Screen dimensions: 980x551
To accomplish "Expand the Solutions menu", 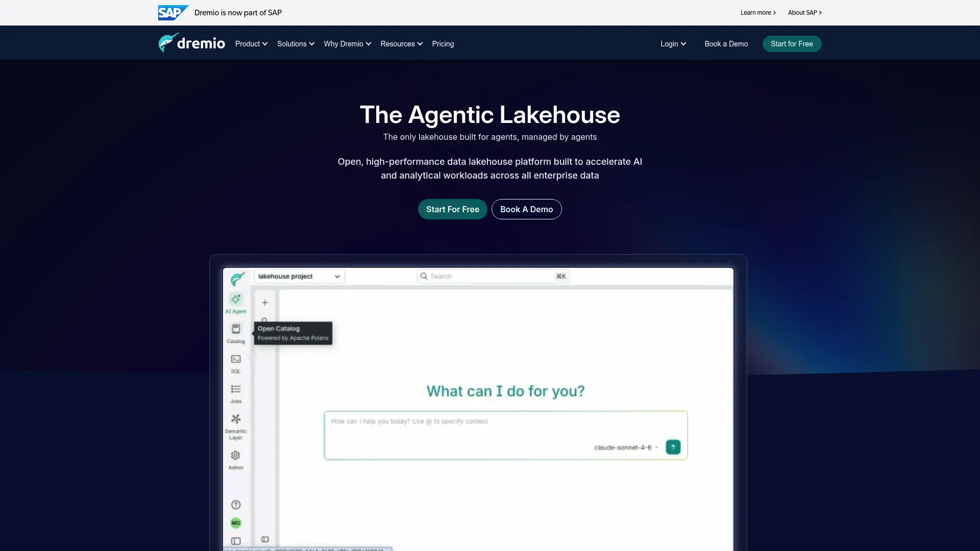I will 296,44.
